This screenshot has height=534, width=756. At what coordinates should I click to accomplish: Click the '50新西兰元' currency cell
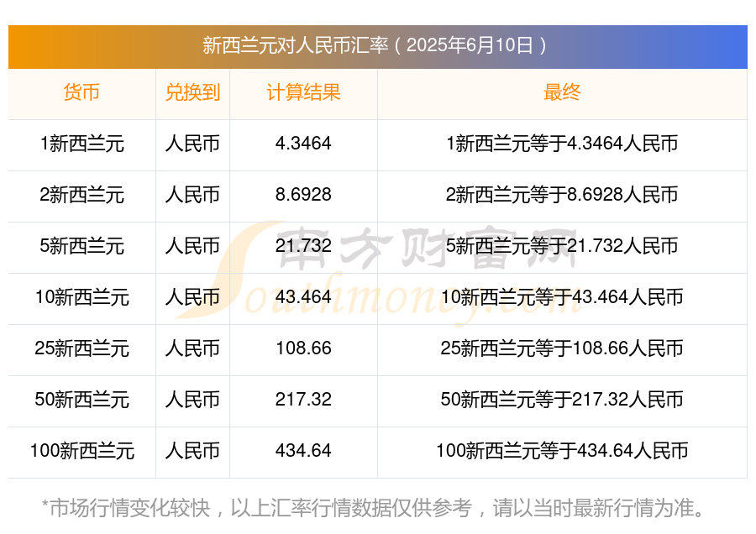pos(82,400)
